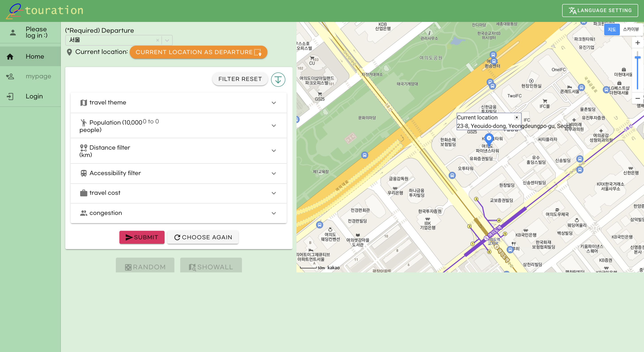
Task: Expand the congestion filter
Action: click(274, 213)
